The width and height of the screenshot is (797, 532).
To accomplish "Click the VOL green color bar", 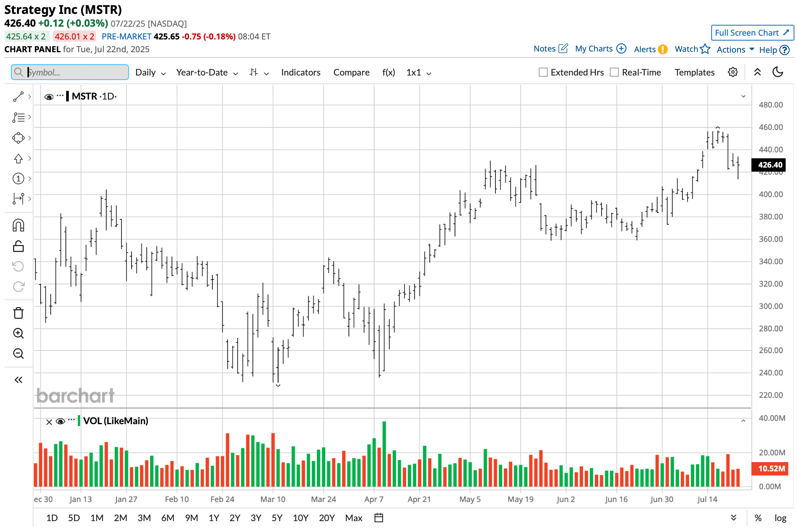I will (79, 421).
